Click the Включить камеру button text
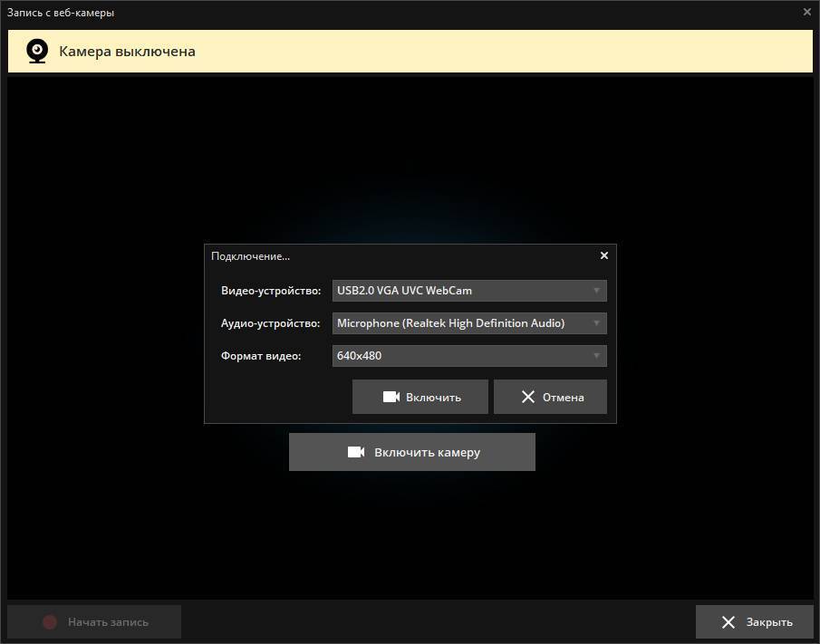 (x=427, y=452)
